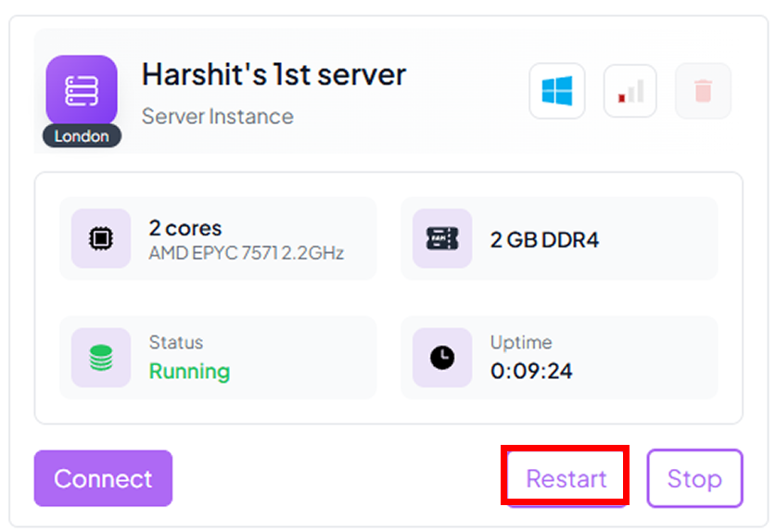Click the Windows OS logo icon
Screen dimensions: 776x532
pyautogui.click(x=557, y=91)
